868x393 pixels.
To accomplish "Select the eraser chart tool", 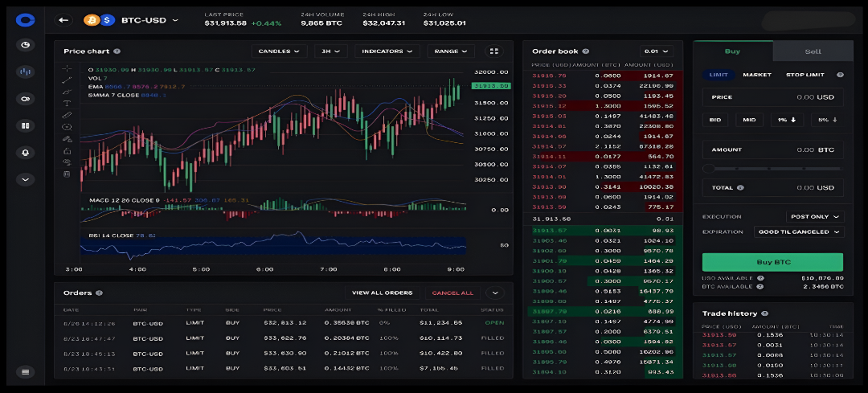I will 67,138.
